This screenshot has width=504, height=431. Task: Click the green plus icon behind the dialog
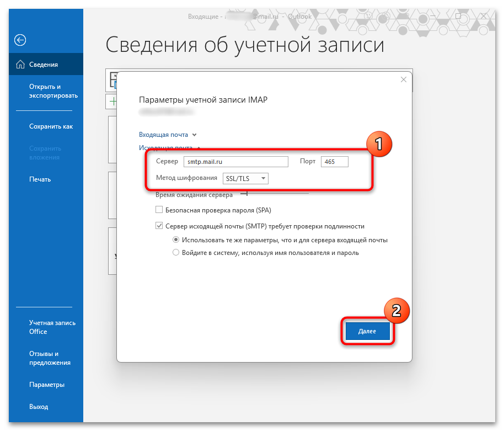[113, 102]
